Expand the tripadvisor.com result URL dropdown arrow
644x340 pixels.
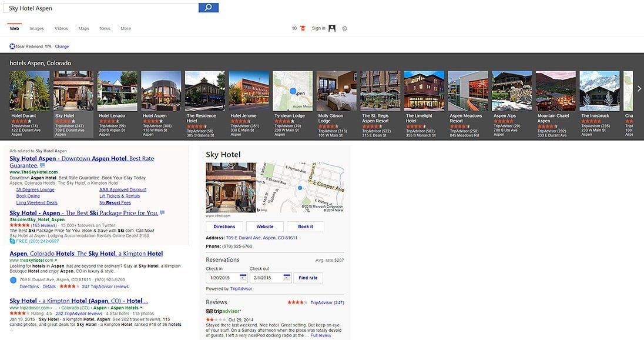141,308
